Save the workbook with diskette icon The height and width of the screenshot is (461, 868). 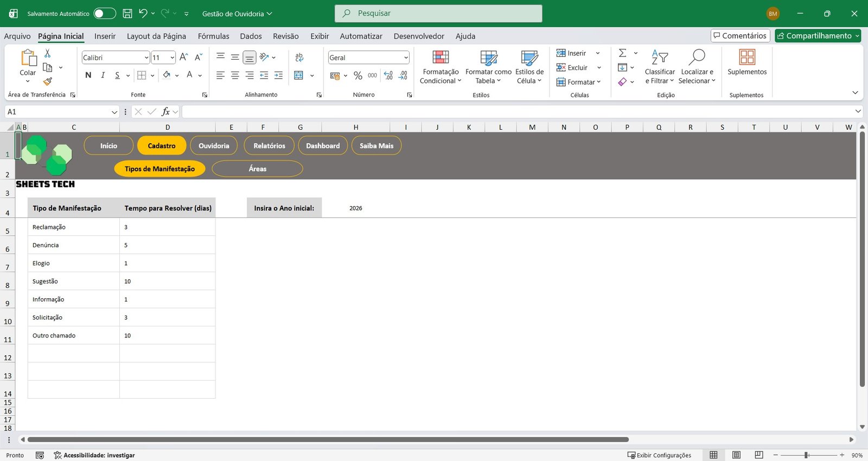[x=127, y=14]
